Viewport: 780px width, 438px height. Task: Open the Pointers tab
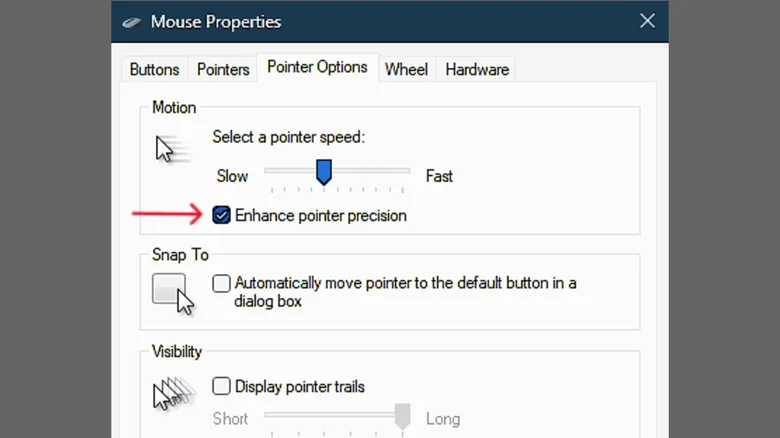pos(223,69)
